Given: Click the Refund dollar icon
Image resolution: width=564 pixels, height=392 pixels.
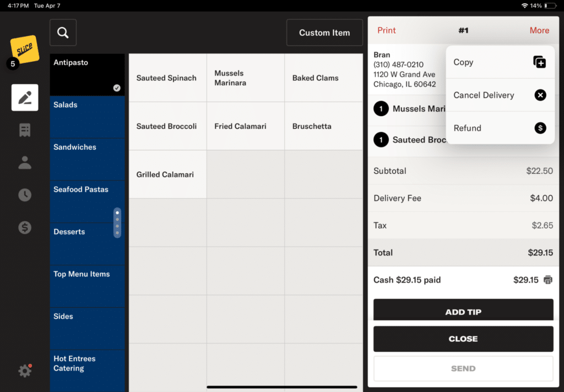Looking at the screenshot, I should (x=540, y=128).
